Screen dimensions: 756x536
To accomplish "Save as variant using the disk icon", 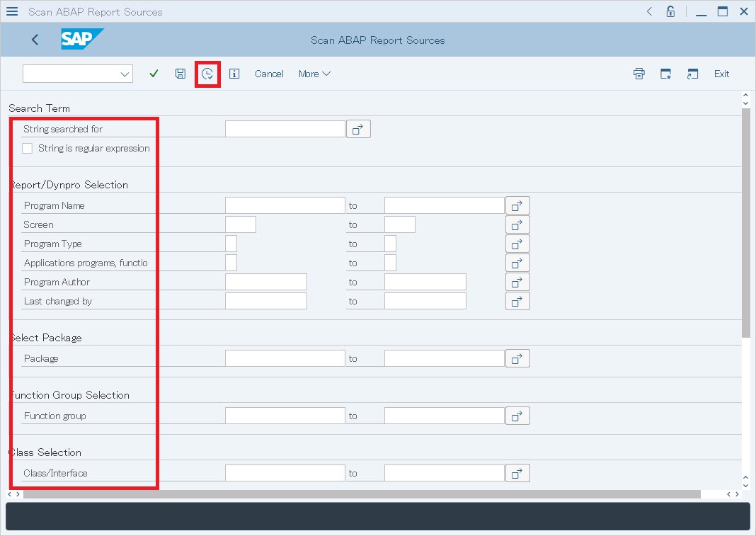I will pos(181,74).
